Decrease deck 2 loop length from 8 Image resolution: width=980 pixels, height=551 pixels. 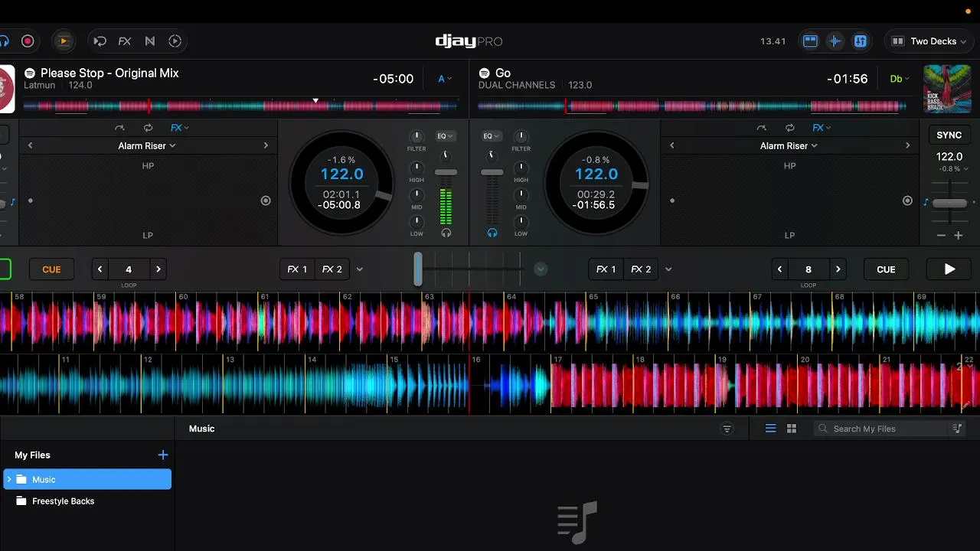point(780,269)
